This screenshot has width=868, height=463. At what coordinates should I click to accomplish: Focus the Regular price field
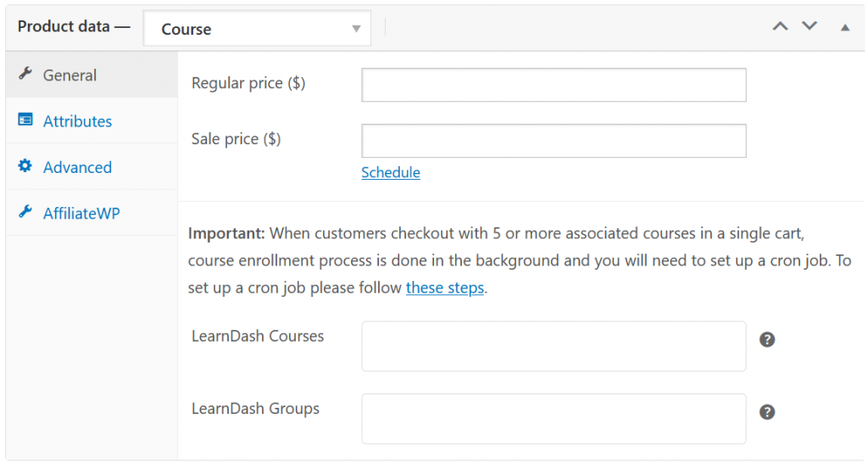pos(554,85)
